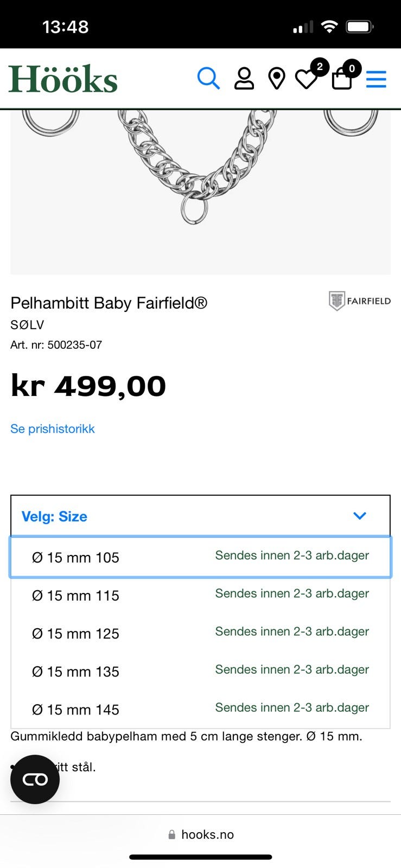Click the size dropdown chevron arrow
Screen dimensions: 401x868
tap(360, 516)
